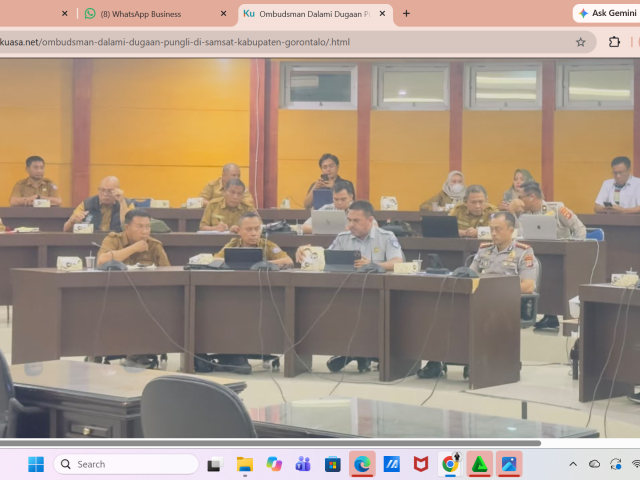Click the taskbar Search box
640x480 pixels.
[126, 464]
